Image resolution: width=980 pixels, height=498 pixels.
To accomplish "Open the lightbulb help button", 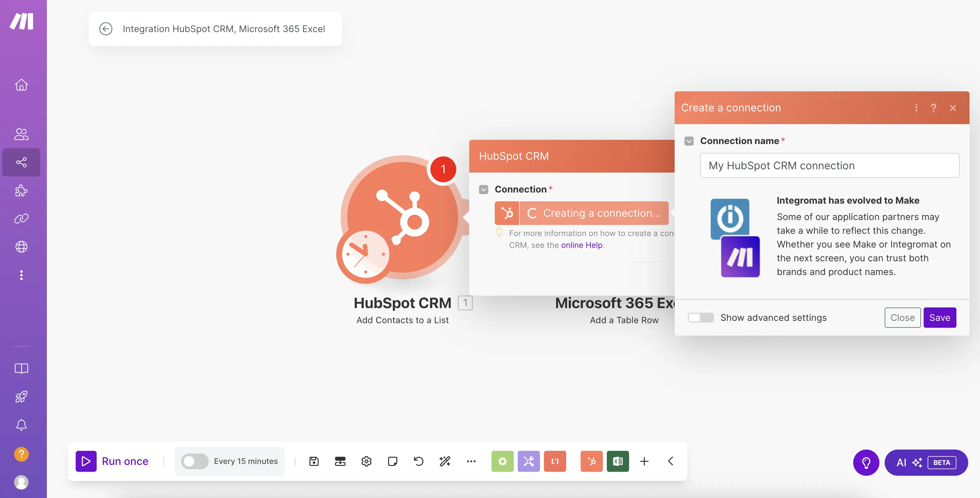I will point(866,462).
